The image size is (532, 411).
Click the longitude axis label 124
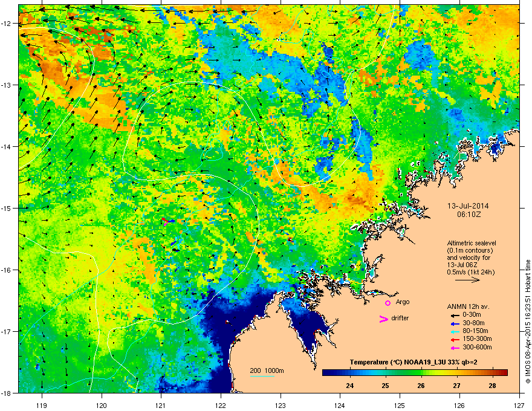click(340, 405)
